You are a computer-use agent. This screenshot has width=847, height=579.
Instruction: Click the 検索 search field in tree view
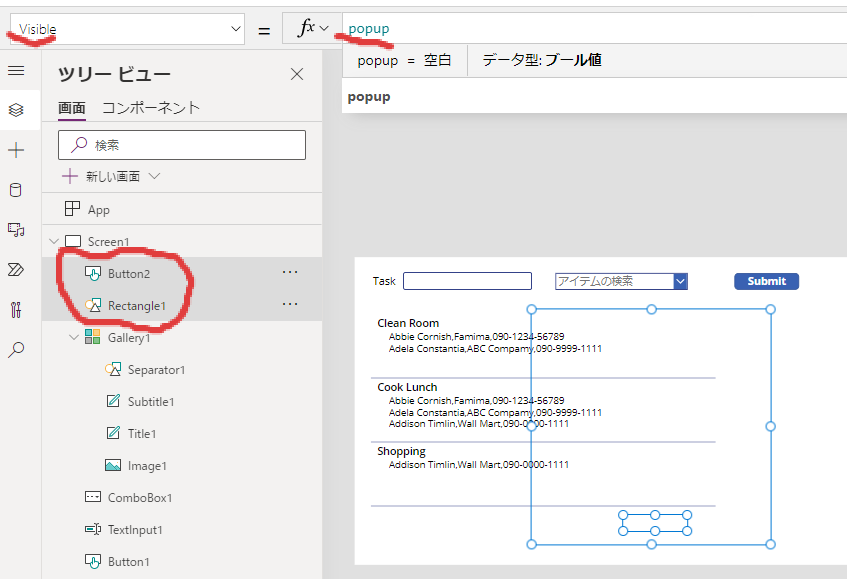pos(182,145)
